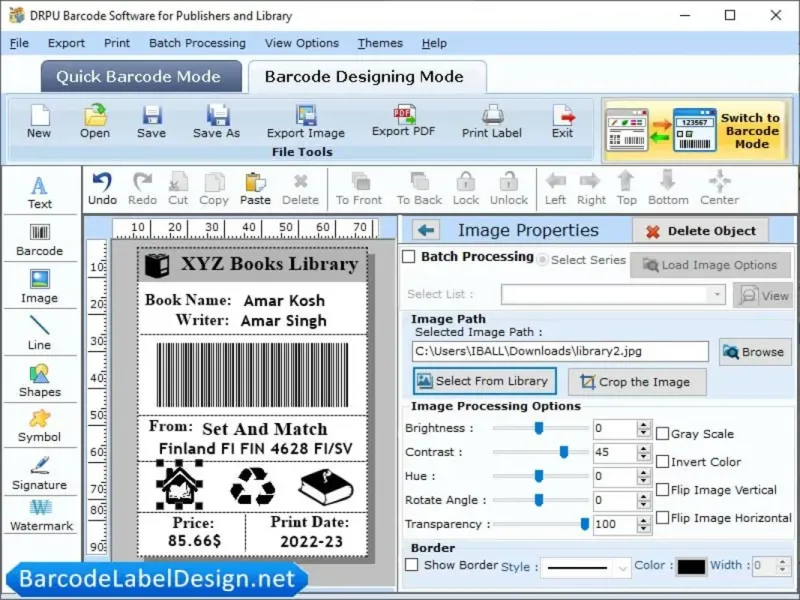Click Load Image Options button
800x600 pixels.
[710, 265]
